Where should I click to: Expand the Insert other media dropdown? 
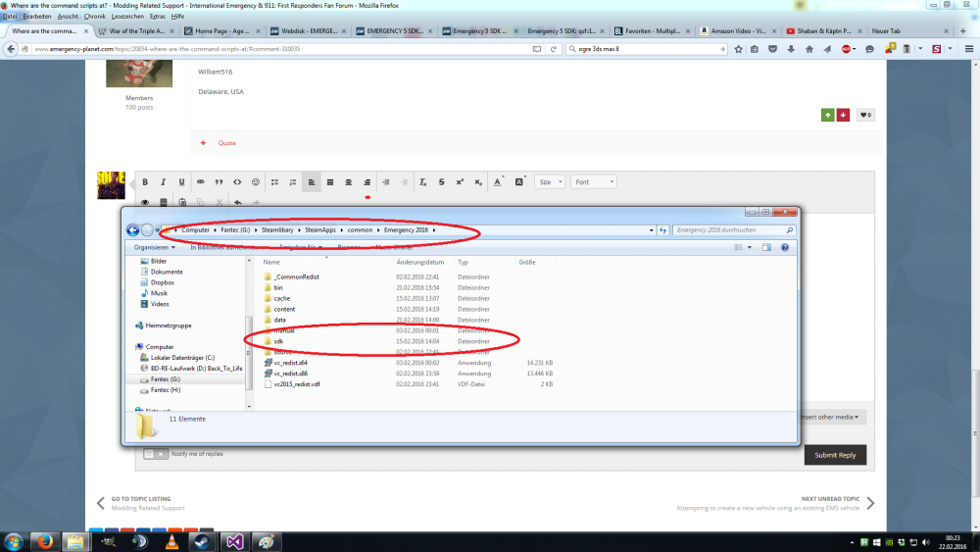pos(831,417)
